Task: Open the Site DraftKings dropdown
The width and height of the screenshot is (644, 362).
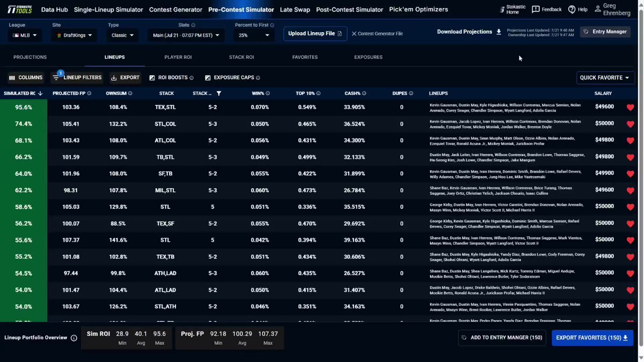Action: 74,35
